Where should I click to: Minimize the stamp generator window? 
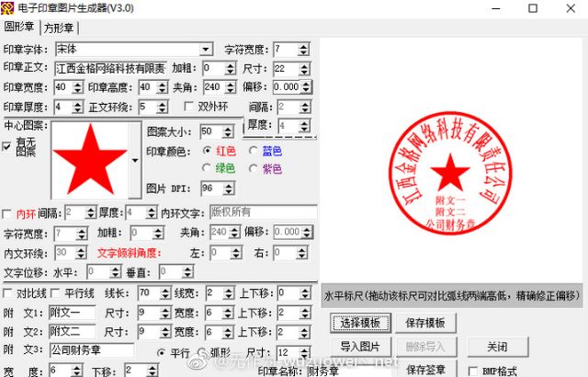[x=496, y=8]
